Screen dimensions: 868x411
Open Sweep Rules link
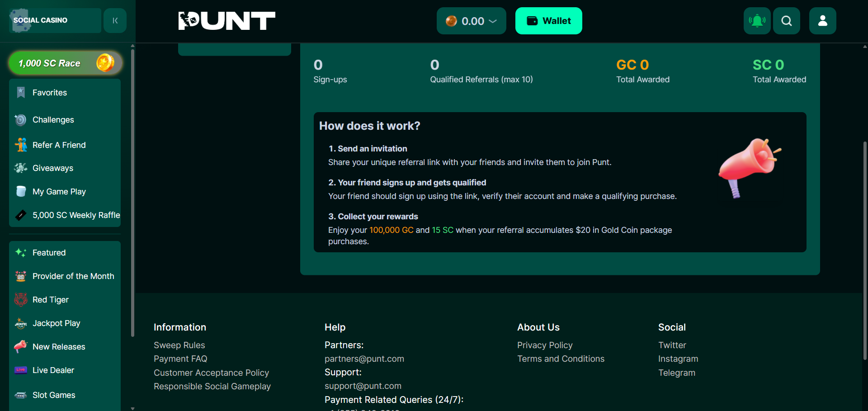click(x=179, y=345)
